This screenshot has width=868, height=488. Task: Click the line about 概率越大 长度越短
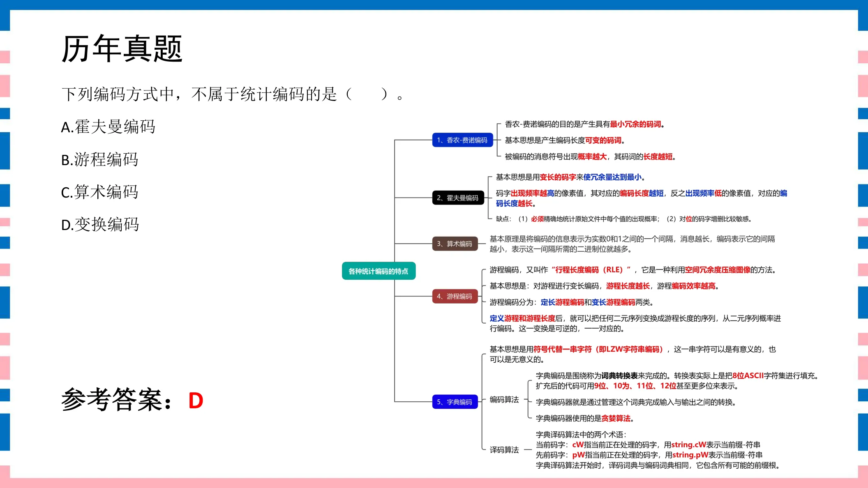591,157
